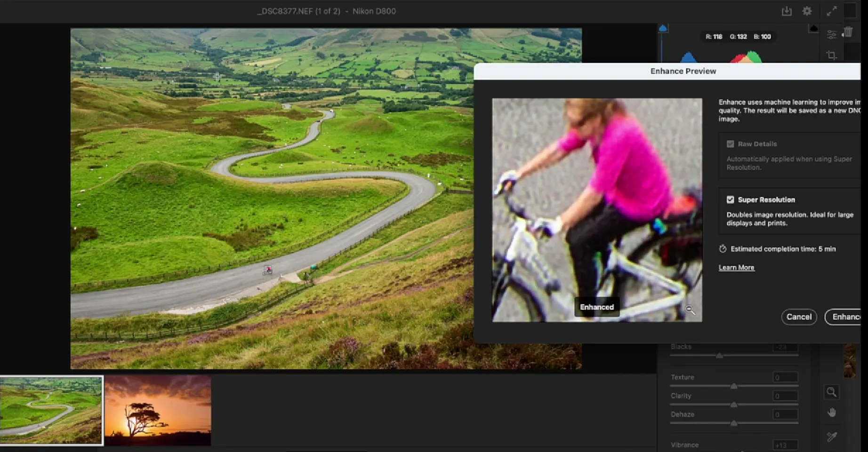Uncheck the Super Resolution checkbox
This screenshot has height=452, width=868.
click(730, 200)
